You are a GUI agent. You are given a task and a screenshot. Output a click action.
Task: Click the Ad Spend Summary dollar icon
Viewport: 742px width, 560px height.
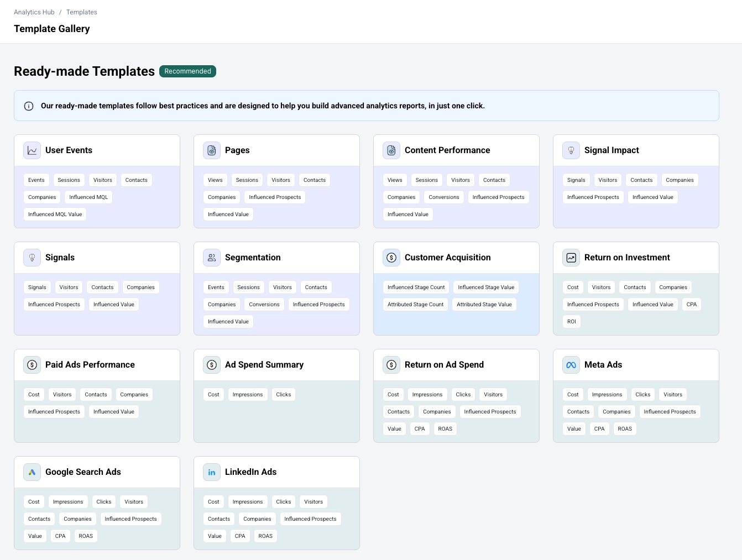pyautogui.click(x=212, y=365)
